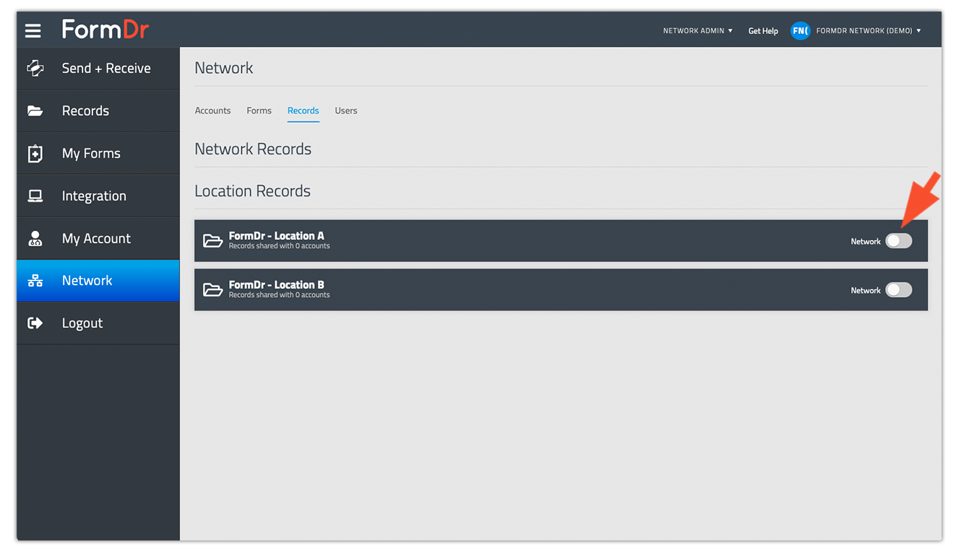Open My Forms from the sidebar
956x560 pixels.
[x=98, y=153]
